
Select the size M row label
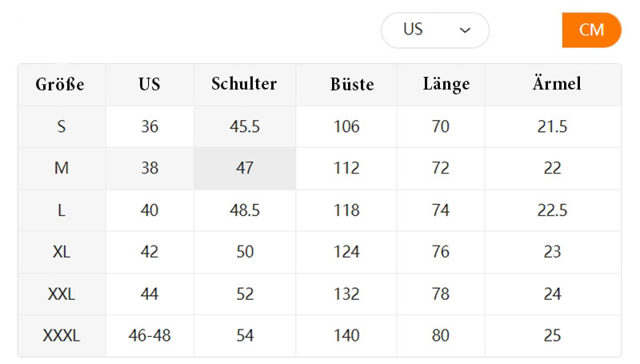pos(62,168)
